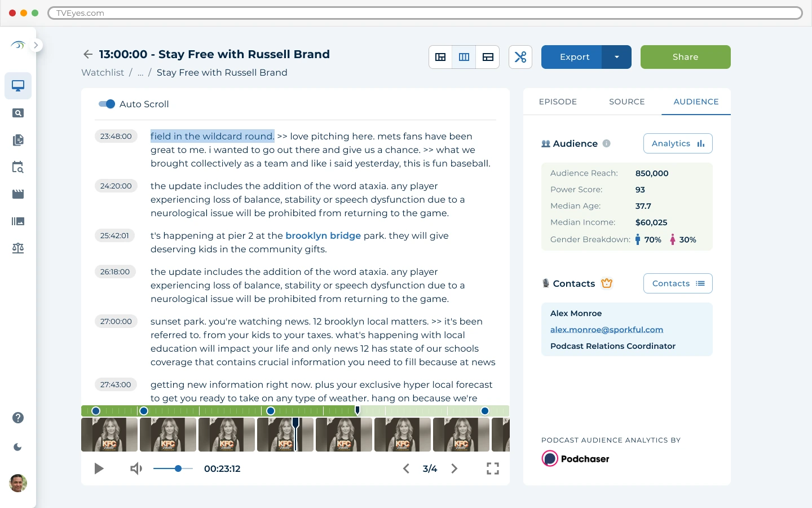812x508 pixels.
Task: Expand the left sidebar with chevron
Action: (36, 45)
